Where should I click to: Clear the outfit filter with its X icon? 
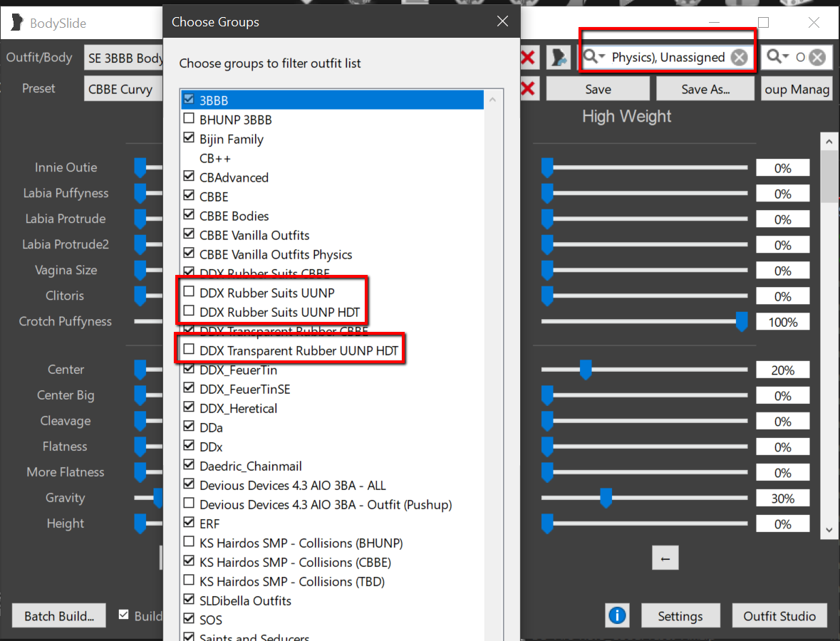[x=817, y=57]
